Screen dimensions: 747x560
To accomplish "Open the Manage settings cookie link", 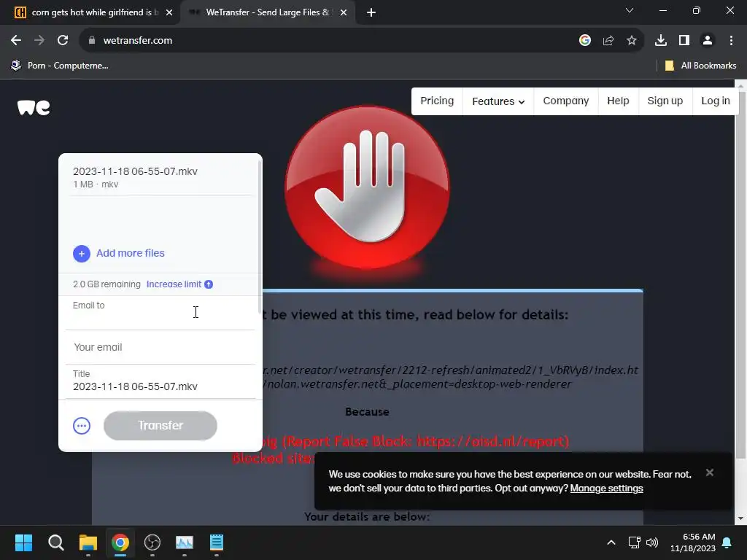I will (x=606, y=488).
